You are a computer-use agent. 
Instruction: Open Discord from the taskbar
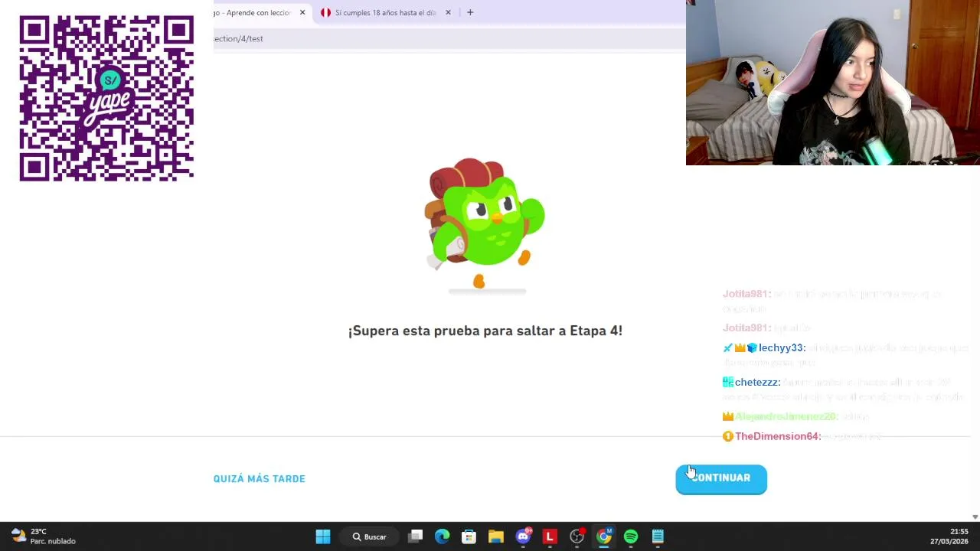(524, 536)
